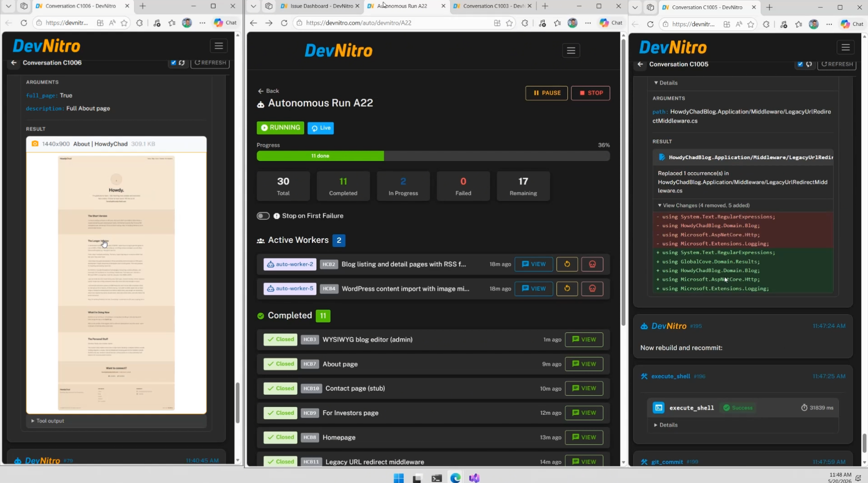Viewport: 868px width, 483px height.
Task: Open profile avatar in C1005 browser window
Action: pos(814,24)
